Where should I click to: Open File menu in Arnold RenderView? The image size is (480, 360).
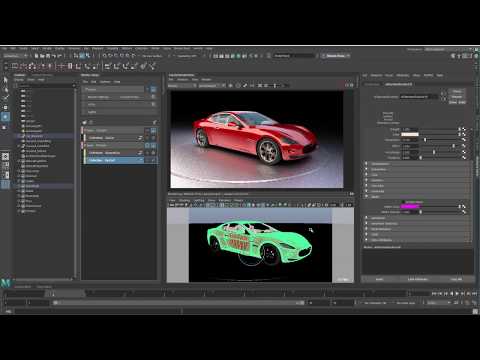tap(171, 80)
